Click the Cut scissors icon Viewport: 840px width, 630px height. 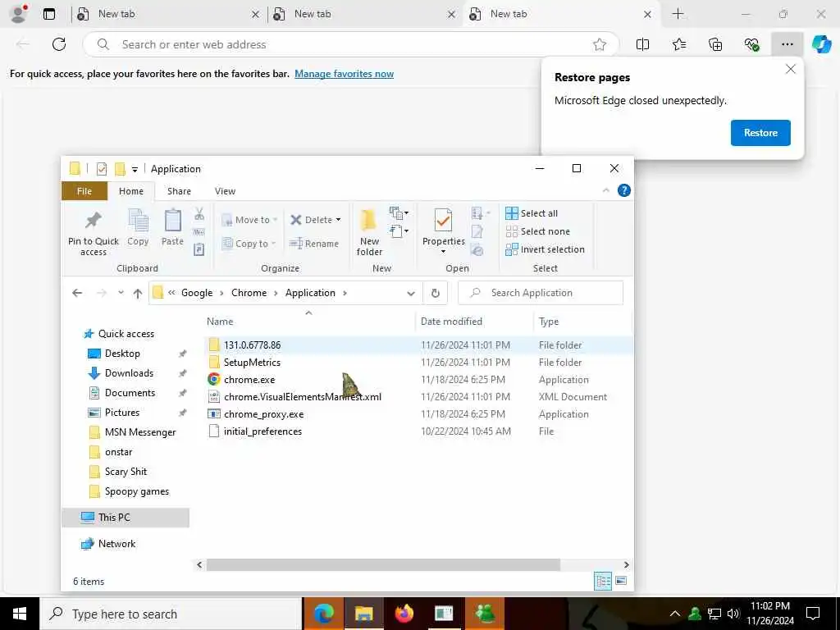coord(199,214)
